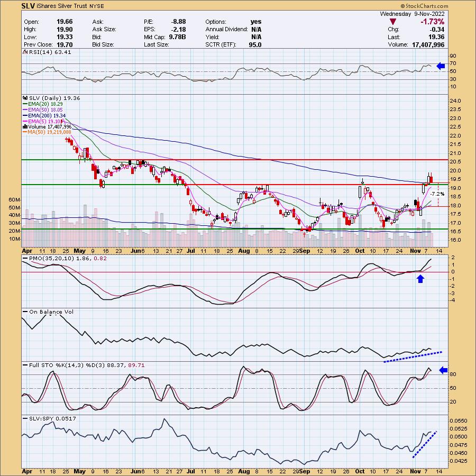Click the SLV (Daily) candlestick legend icon
The width and height of the screenshot is (476, 476).
coord(25,98)
